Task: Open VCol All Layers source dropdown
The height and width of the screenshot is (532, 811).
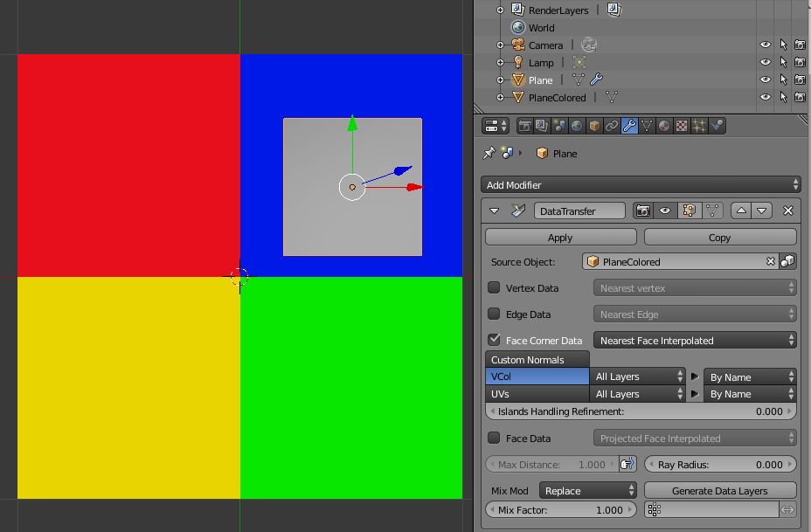Action: [x=638, y=377]
